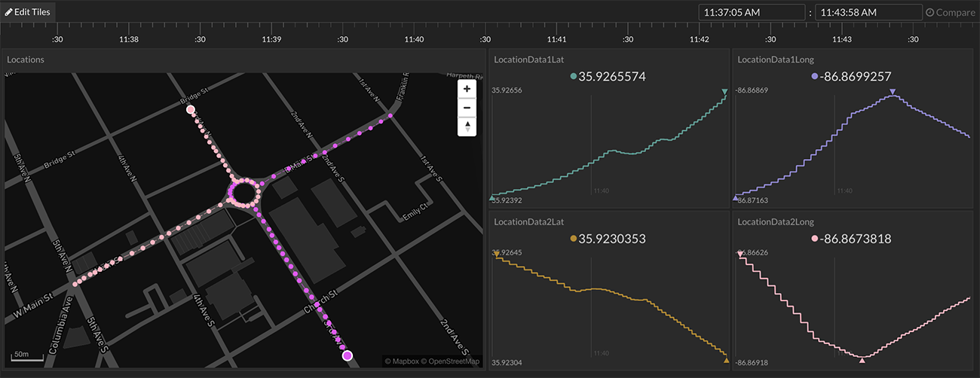Click the purple LocationData1Long legend dot
The image size is (980, 378).
[815, 77]
